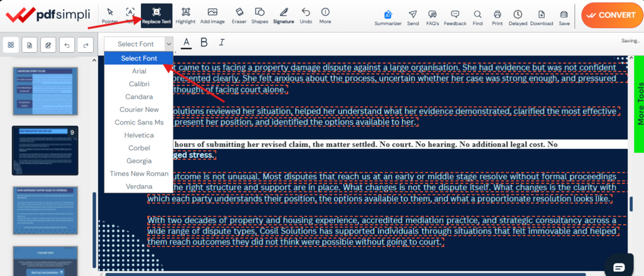The image size is (644, 276).
Task: Open the page 9 thumbnail
Action: [45, 150]
